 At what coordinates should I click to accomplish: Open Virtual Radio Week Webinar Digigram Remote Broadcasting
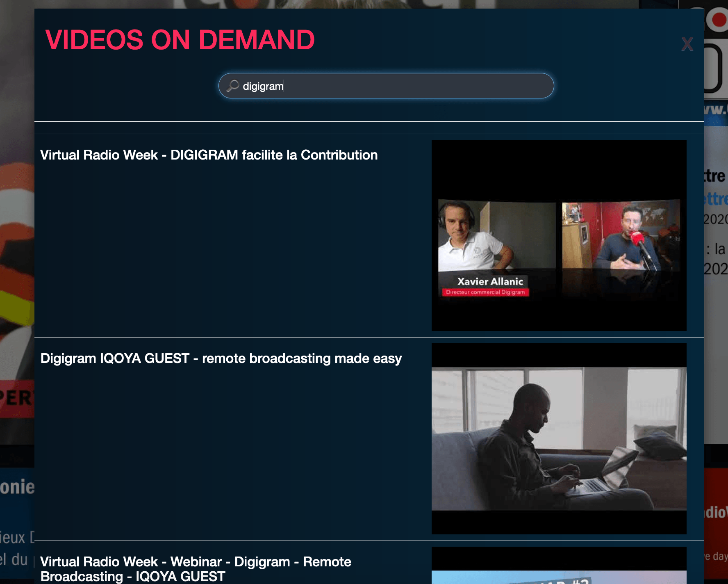[x=196, y=569]
